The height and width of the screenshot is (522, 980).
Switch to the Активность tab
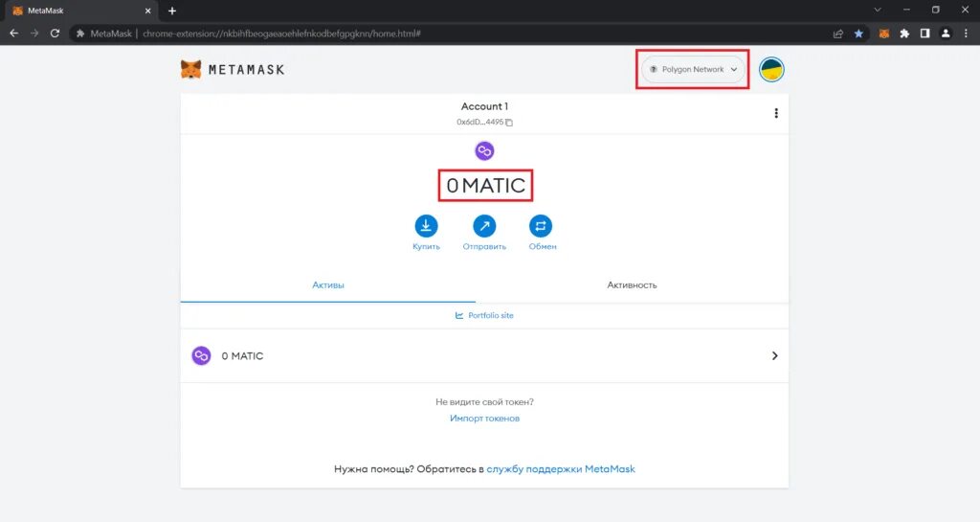click(632, 285)
